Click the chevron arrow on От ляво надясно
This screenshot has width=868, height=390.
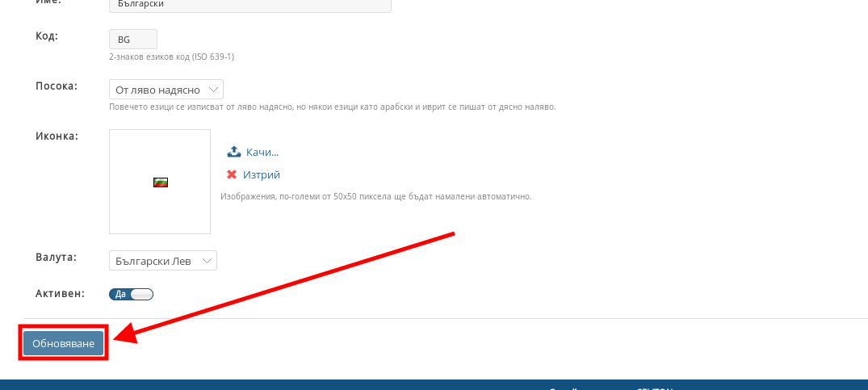[x=214, y=90]
